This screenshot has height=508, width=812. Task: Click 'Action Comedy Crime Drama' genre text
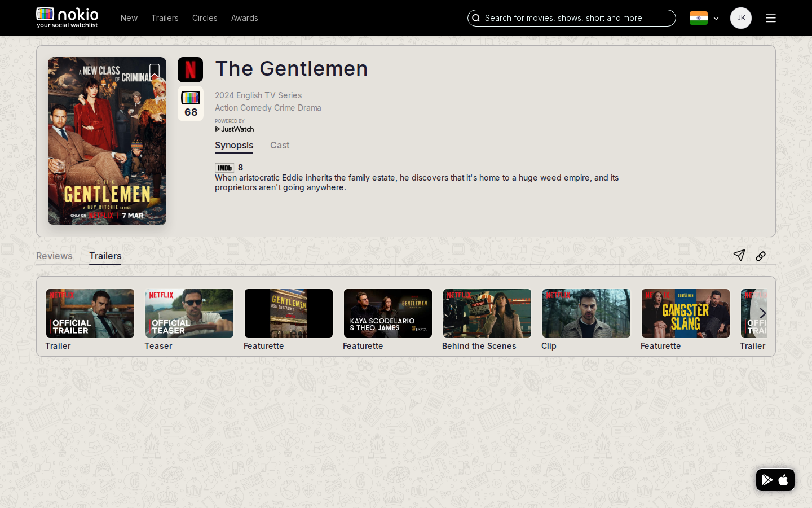[268, 108]
